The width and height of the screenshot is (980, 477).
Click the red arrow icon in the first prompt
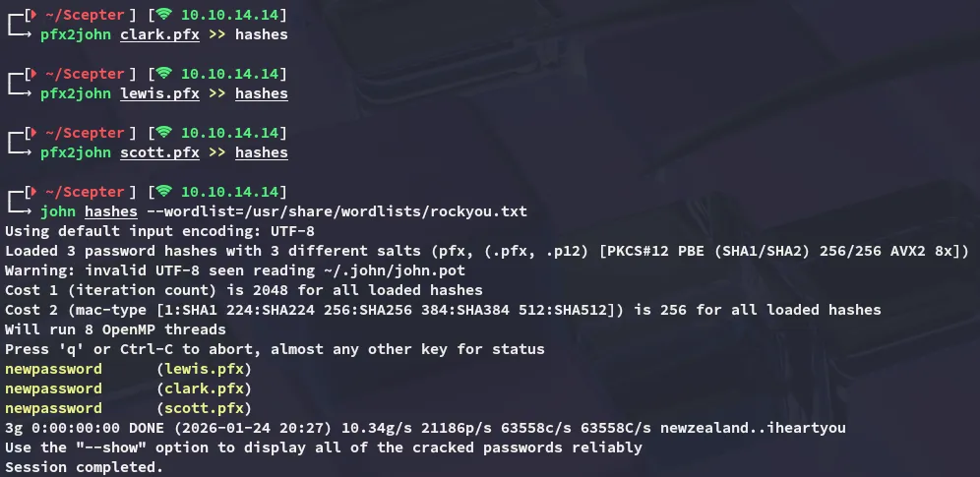point(31,15)
